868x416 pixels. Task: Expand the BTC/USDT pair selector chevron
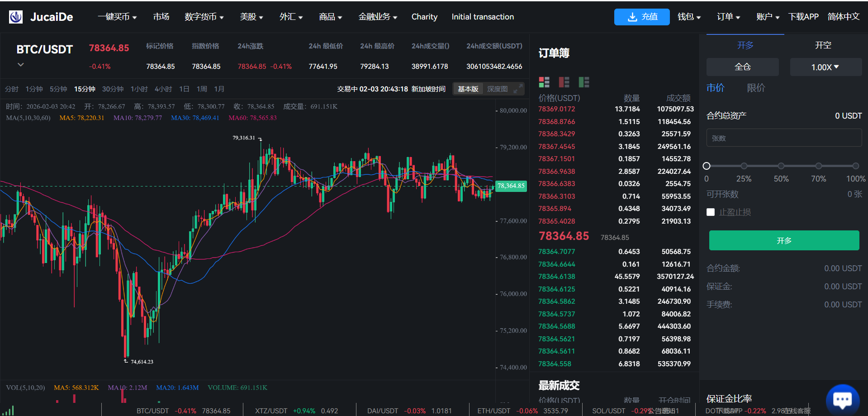[x=20, y=65]
